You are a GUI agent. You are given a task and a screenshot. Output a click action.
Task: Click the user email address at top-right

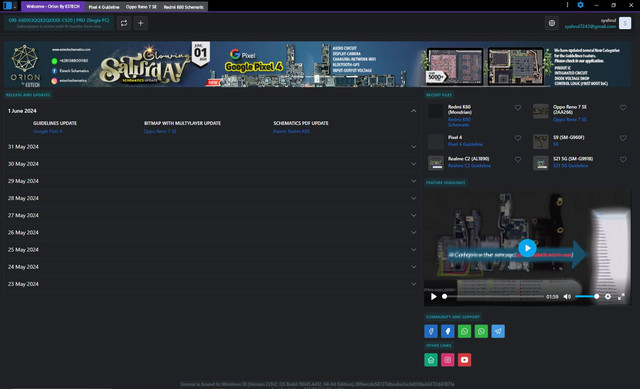click(590, 27)
